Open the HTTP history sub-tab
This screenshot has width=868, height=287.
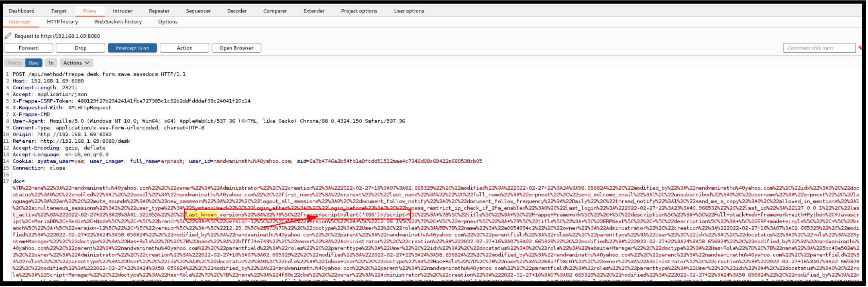[62, 22]
